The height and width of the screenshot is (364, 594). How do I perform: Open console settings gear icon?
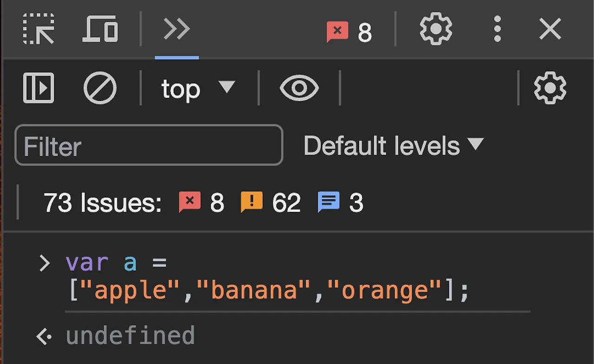tap(550, 88)
